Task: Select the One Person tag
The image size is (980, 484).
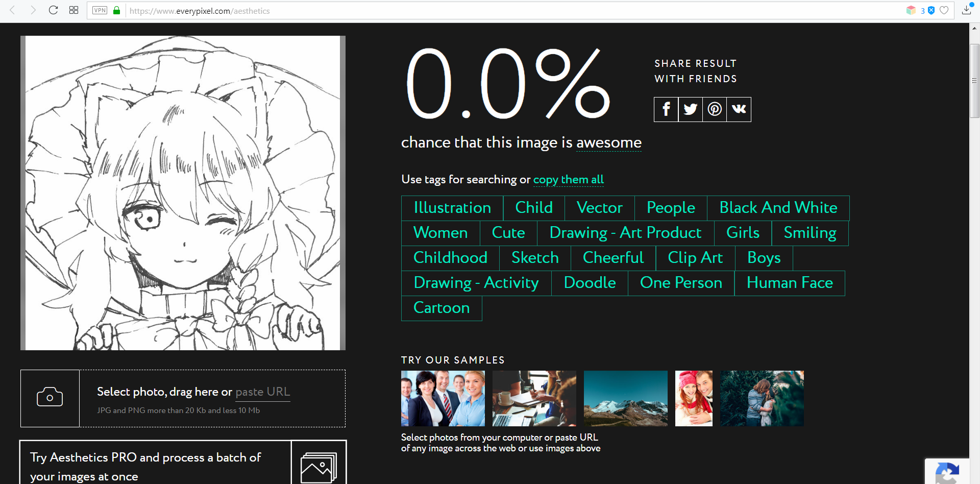Action: [681, 283]
